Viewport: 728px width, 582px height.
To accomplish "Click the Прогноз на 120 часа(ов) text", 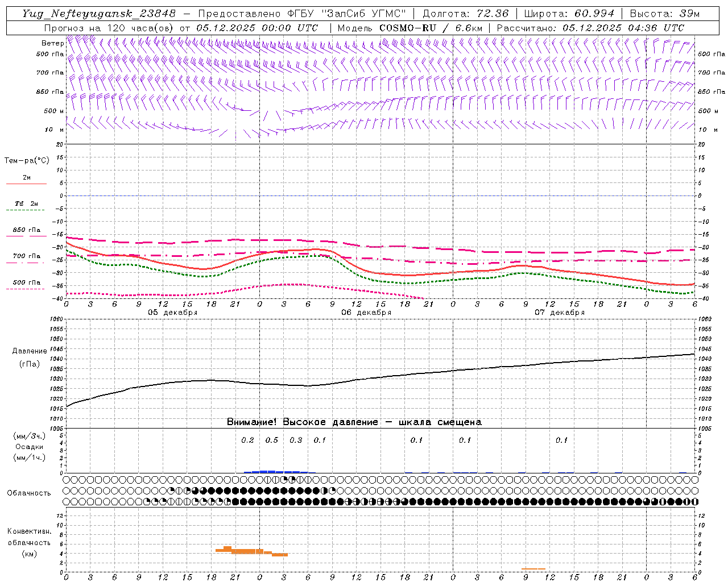I will (x=110, y=27).
